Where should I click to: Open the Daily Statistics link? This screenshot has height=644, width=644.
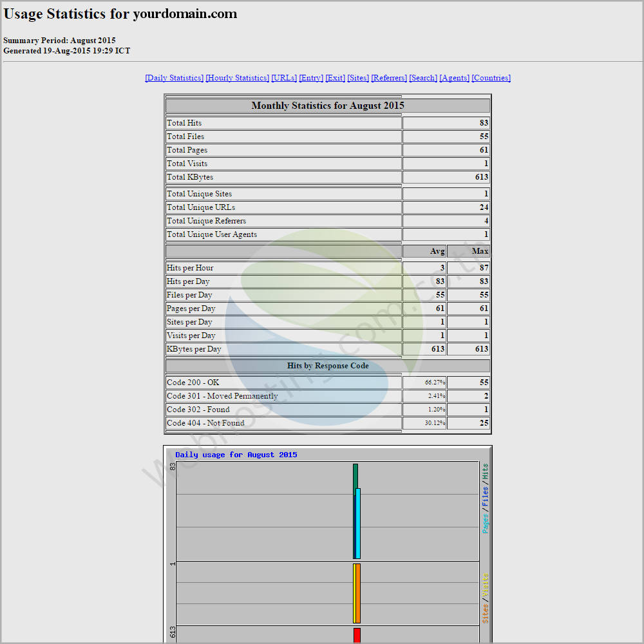tap(174, 78)
